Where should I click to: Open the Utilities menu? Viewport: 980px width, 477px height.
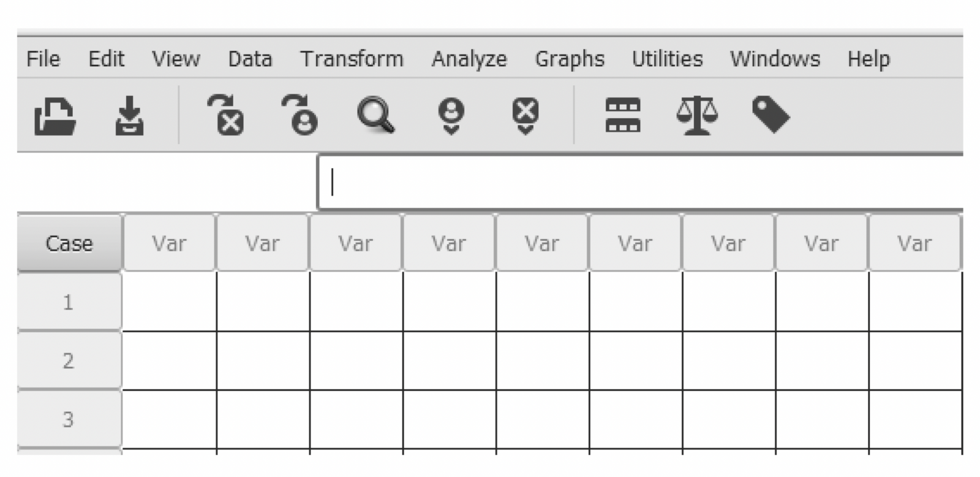point(667,59)
